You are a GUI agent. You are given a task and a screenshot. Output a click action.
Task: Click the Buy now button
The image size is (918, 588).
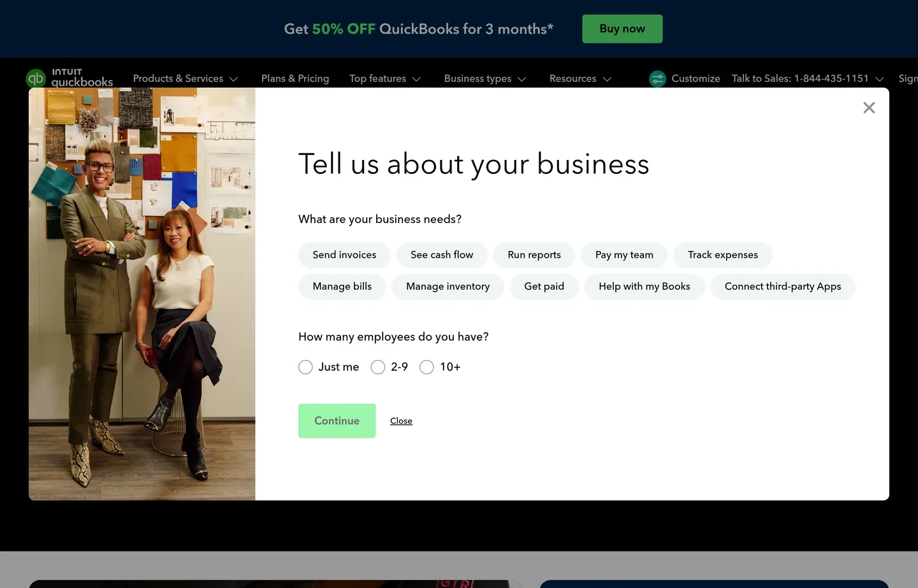tap(622, 29)
